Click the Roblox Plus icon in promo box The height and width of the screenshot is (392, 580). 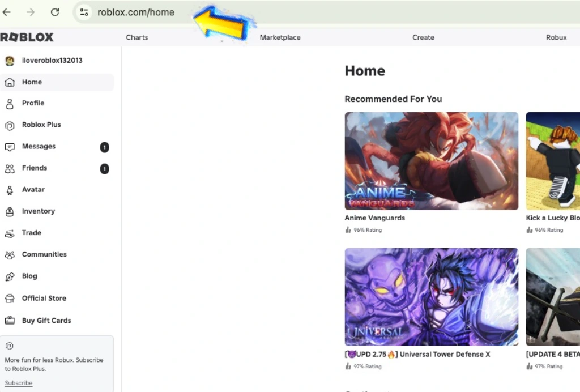(x=10, y=346)
